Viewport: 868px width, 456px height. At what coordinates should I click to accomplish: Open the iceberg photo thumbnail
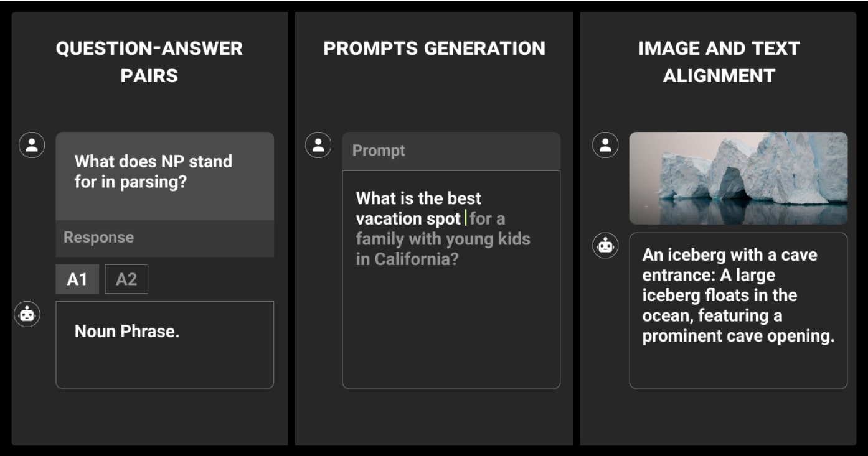[738, 178]
